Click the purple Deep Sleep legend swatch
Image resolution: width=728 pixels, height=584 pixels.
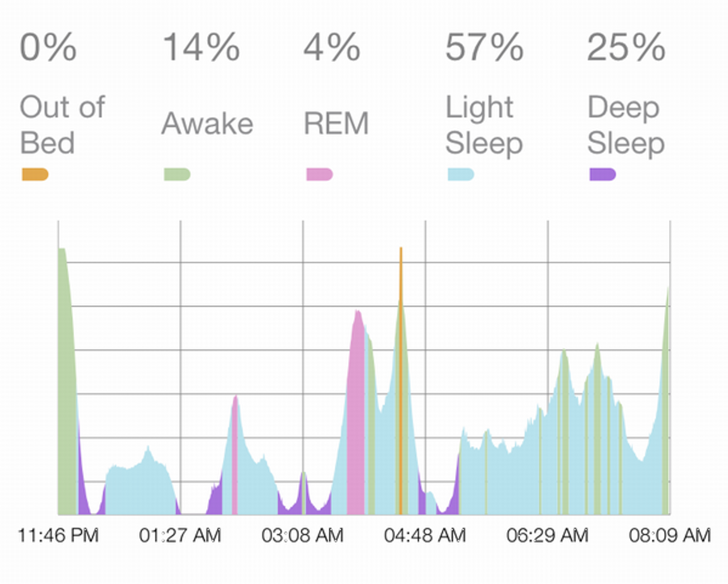click(603, 174)
